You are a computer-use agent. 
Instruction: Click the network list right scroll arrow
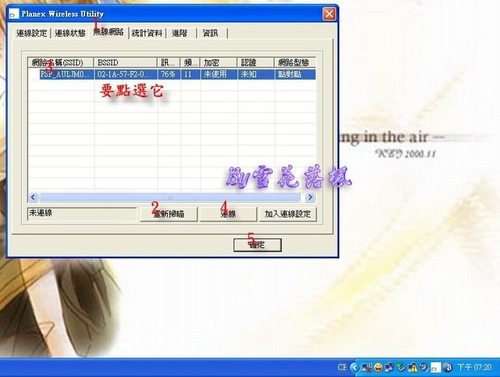point(310,197)
